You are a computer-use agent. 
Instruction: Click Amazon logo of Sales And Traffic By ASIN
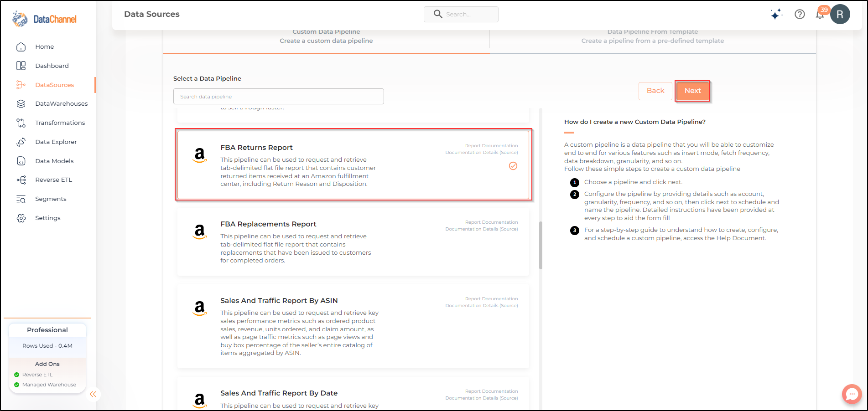pos(200,308)
